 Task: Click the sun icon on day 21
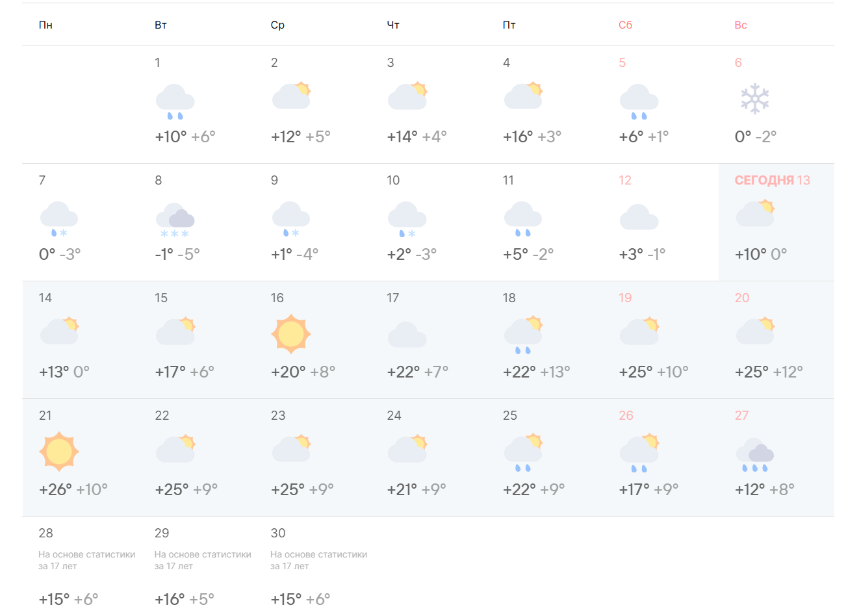coord(59,452)
